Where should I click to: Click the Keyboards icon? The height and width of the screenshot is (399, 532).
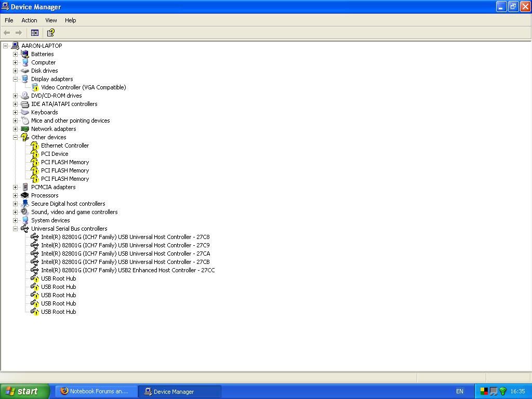pos(25,112)
